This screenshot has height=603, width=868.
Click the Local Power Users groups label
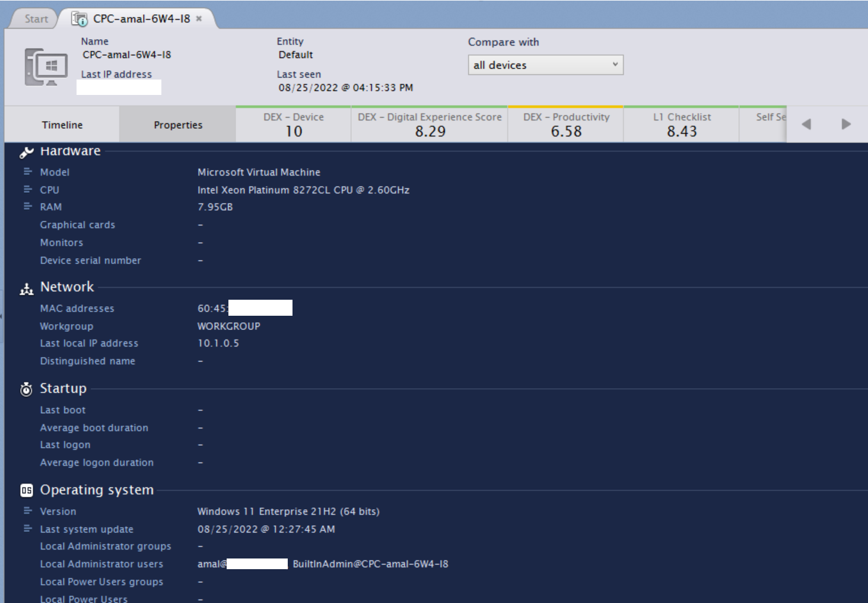[x=101, y=582]
